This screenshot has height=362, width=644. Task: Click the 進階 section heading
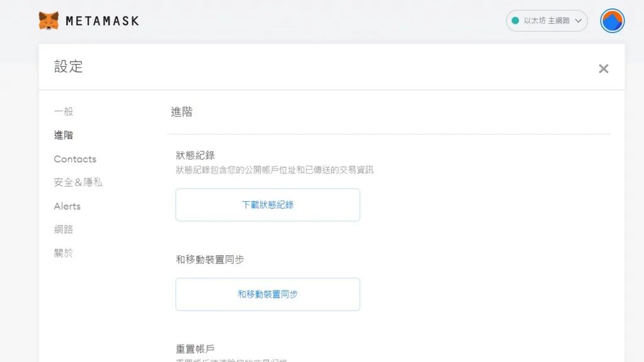[182, 112]
